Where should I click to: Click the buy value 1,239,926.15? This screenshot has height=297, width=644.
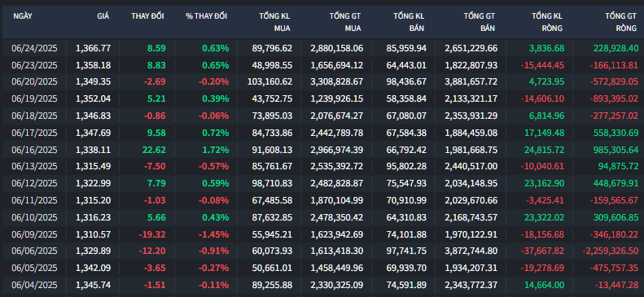[337, 98]
